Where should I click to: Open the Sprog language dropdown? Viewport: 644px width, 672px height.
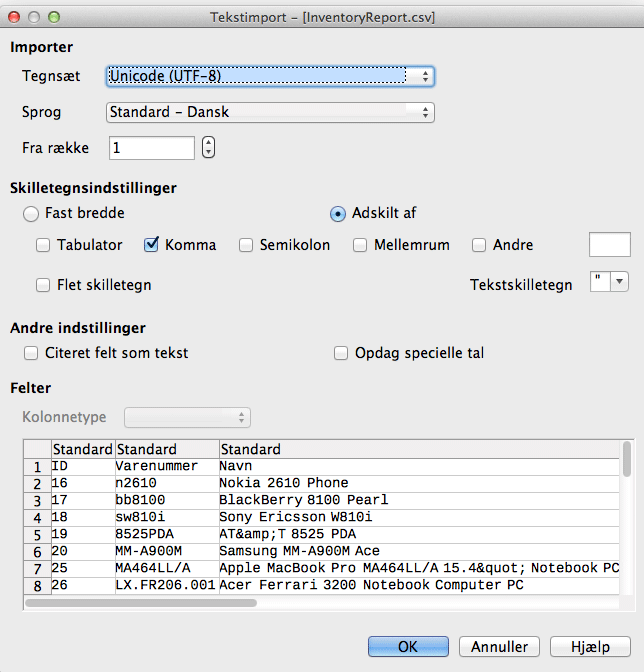coord(270,112)
